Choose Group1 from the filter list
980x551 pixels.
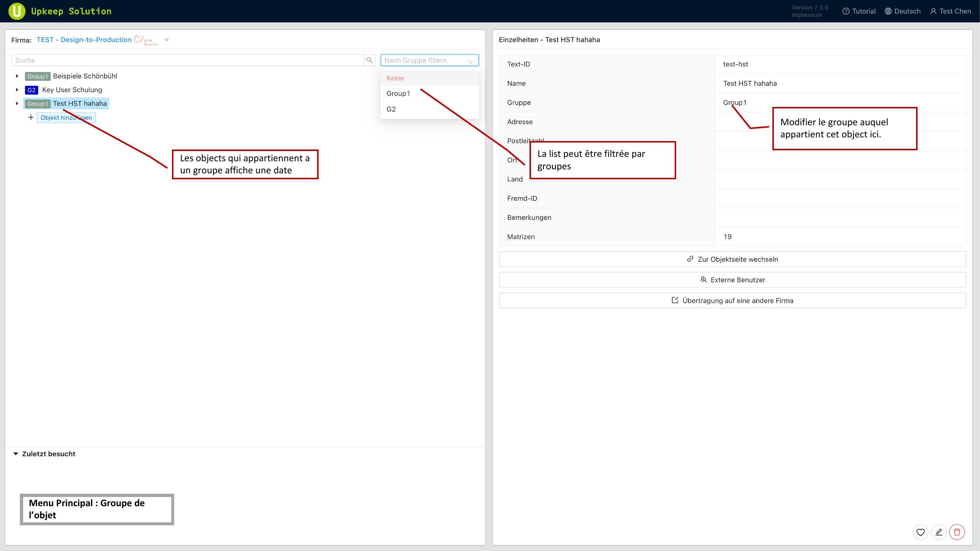(x=398, y=94)
